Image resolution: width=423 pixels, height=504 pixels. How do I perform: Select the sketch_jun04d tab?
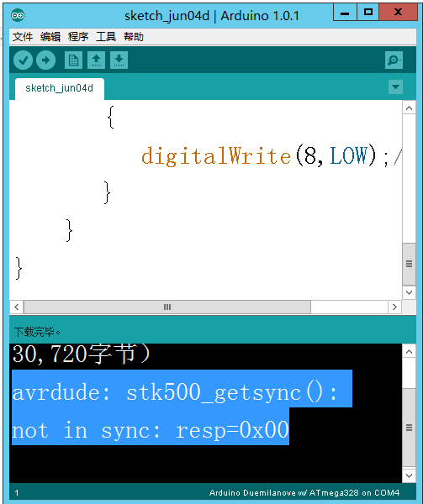pos(60,88)
